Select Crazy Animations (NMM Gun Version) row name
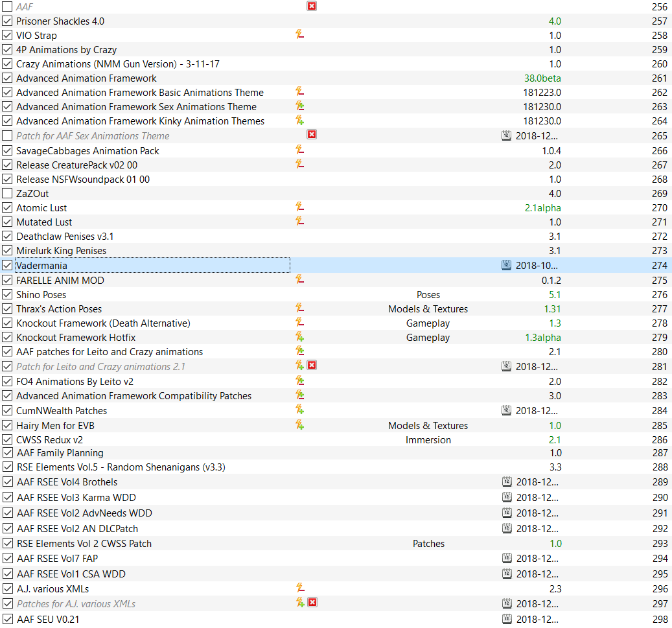Image resolution: width=672 pixels, height=628 pixels. [x=118, y=64]
